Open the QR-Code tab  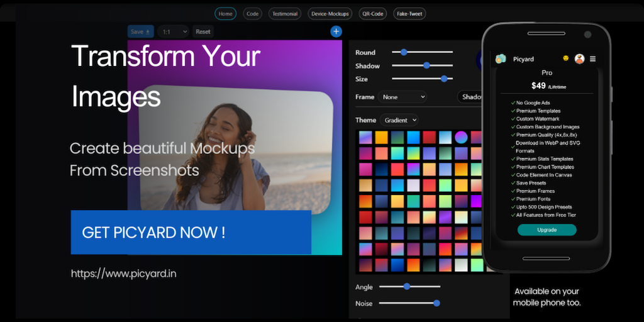pyautogui.click(x=372, y=14)
